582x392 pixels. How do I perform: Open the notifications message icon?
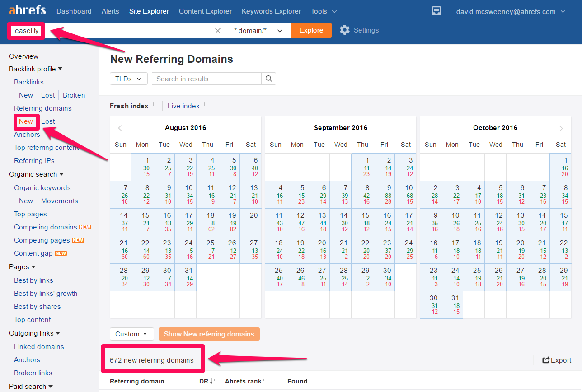pos(436,11)
